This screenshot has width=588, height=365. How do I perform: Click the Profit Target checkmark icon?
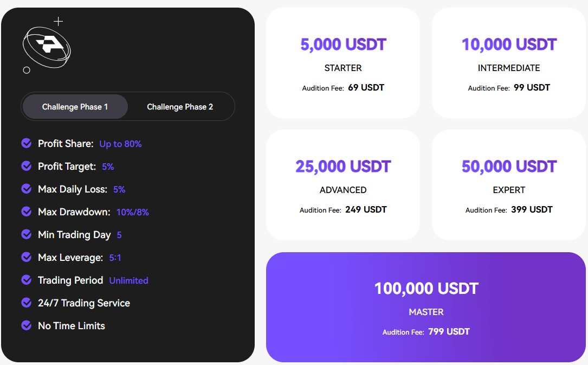[x=26, y=166]
